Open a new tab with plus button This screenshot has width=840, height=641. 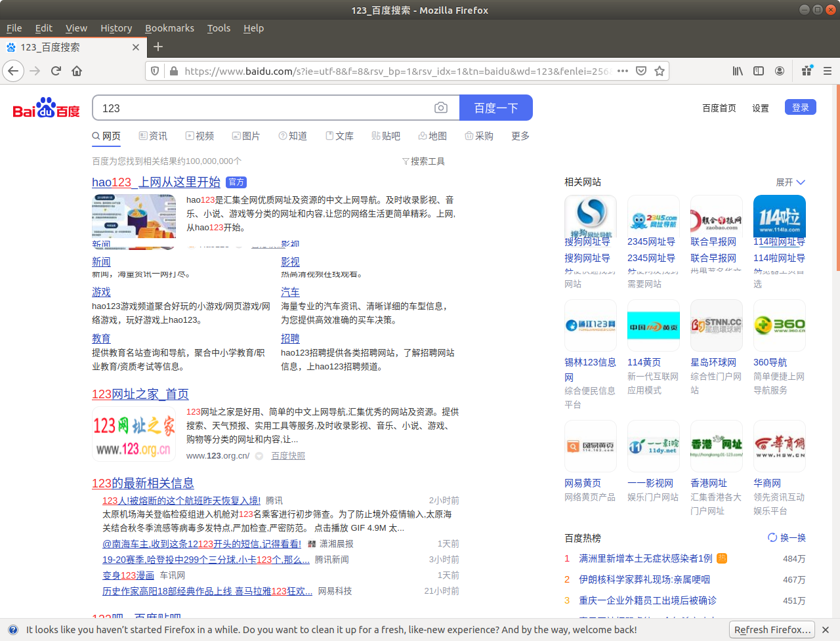tap(157, 47)
